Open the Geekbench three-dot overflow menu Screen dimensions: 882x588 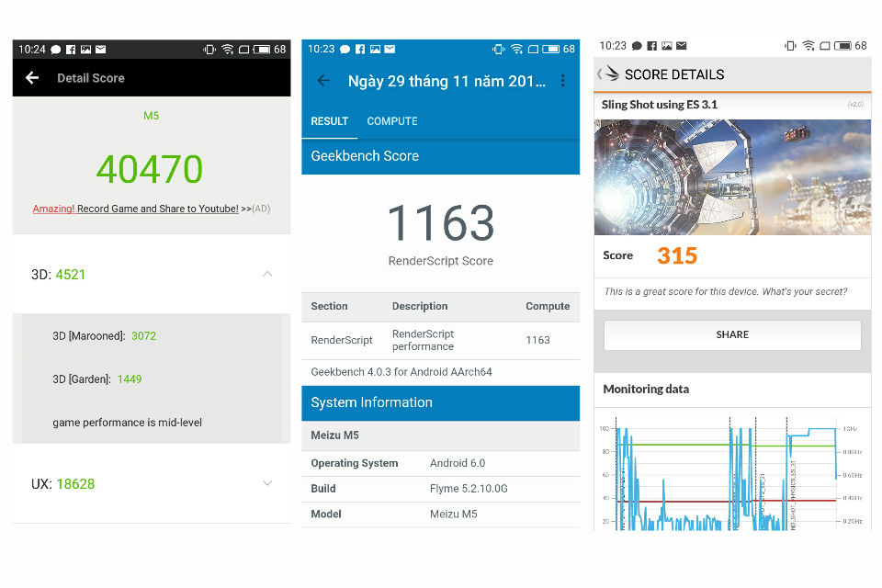[564, 81]
